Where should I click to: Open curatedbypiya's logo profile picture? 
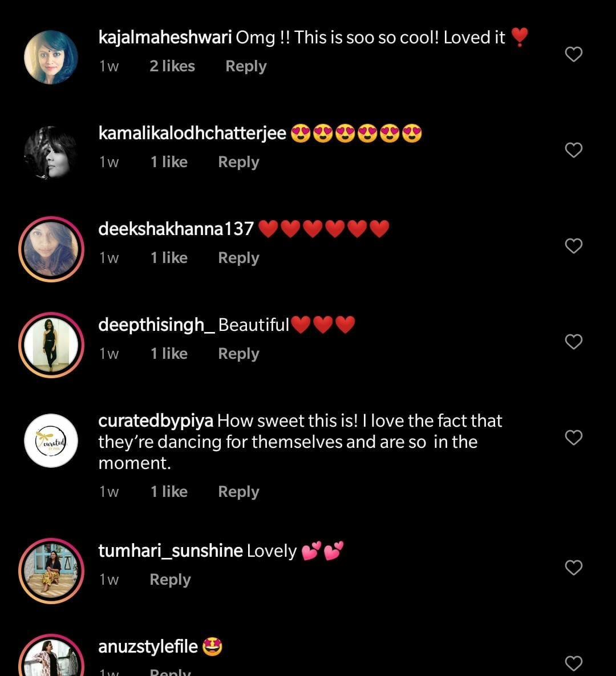pyautogui.click(x=51, y=441)
